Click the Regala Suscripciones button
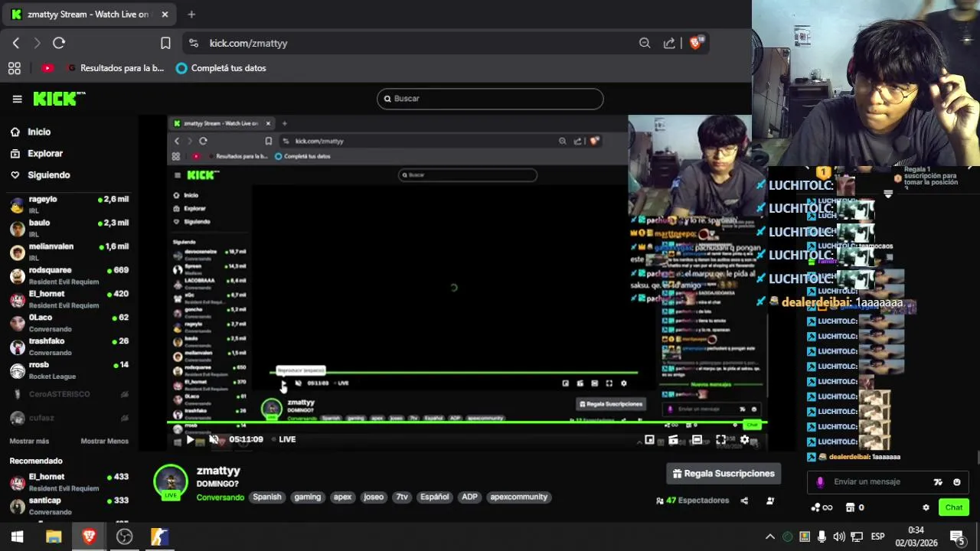This screenshot has height=551, width=980. click(x=724, y=474)
